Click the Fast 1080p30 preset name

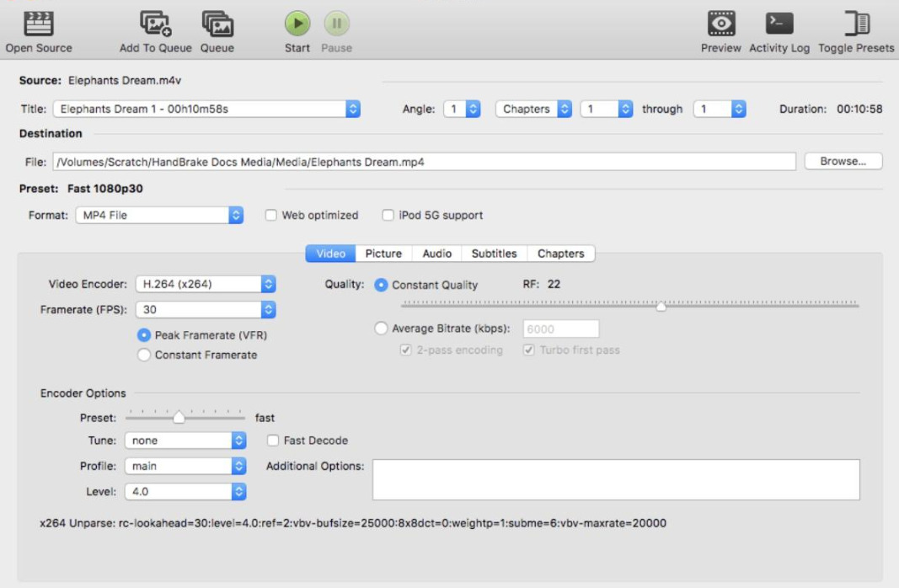(x=105, y=189)
